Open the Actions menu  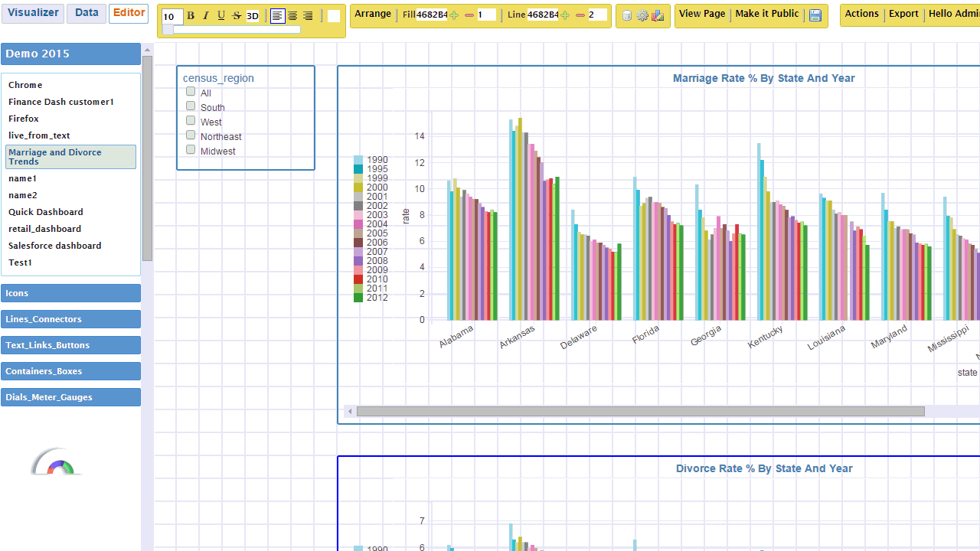[x=861, y=14]
